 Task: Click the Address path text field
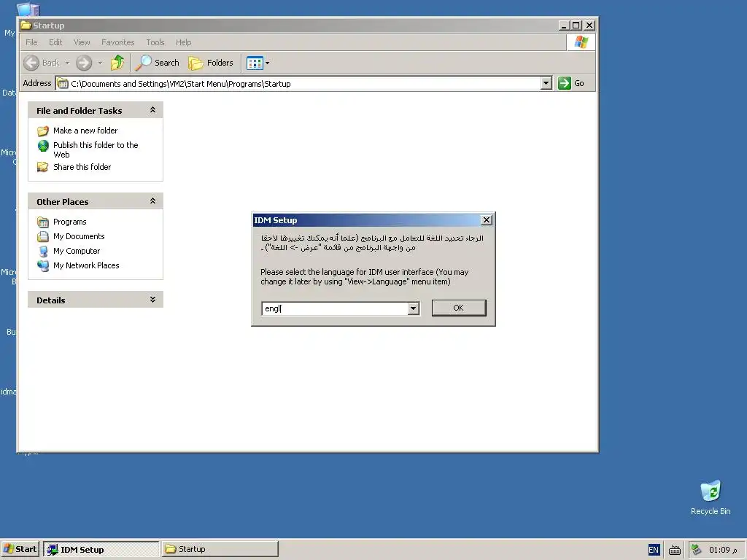pos(305,84)
